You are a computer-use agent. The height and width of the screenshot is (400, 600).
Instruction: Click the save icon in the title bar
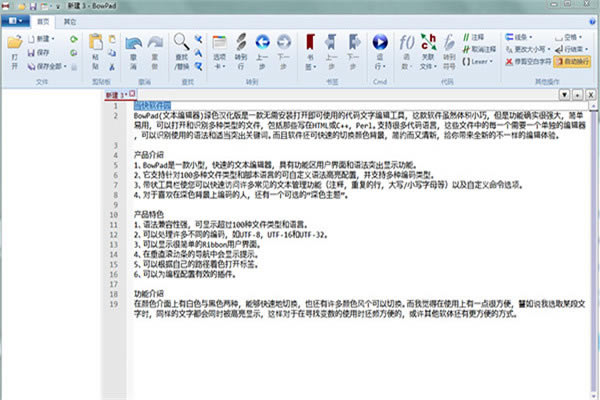click(x=33, y=6)
